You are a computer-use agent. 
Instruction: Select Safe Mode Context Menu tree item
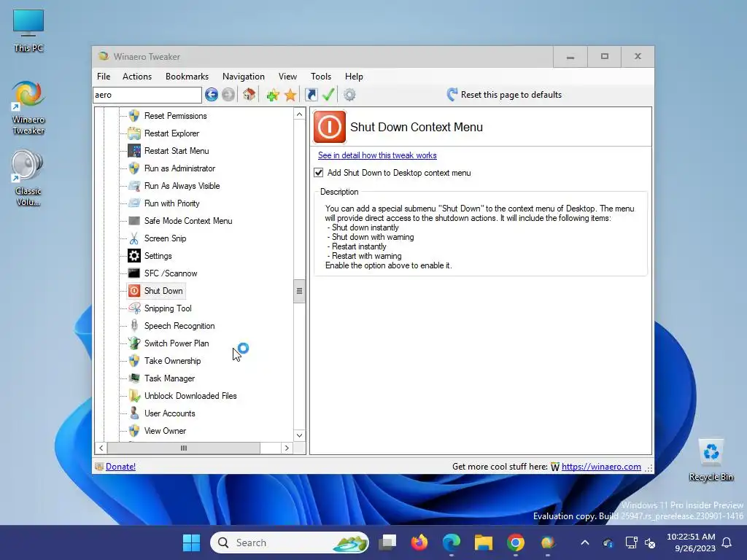tap(188, 221)
